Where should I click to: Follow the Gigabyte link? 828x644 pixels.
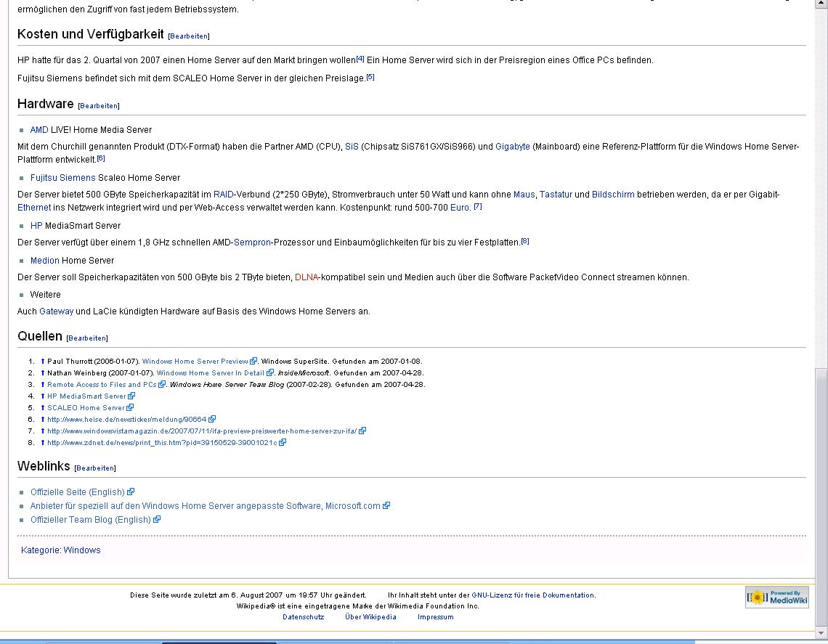click(513, 147)
